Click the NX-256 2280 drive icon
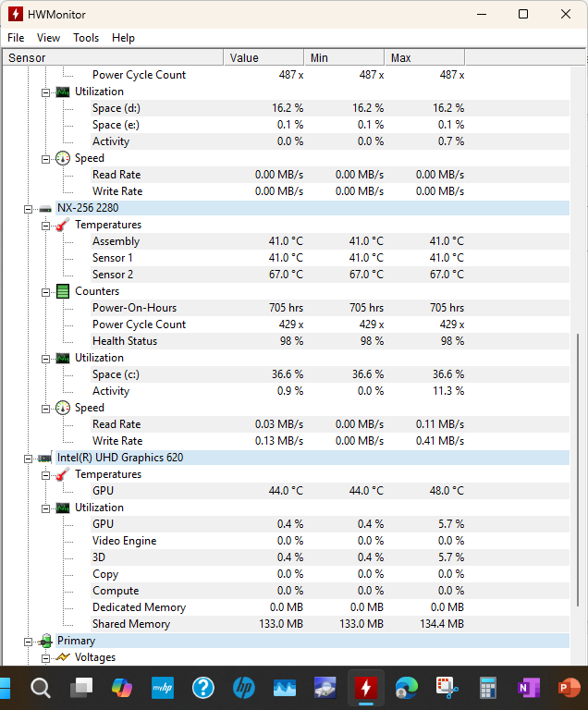Viewport: 588px width, 710px height. pos(45,209)
